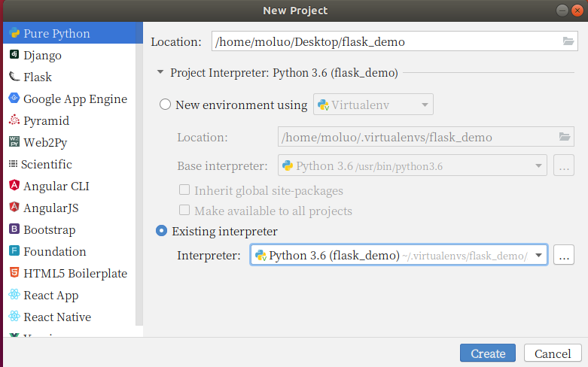Select Existing interpreter radio button
The height and width of the screenshot is (367, 588).
(162, 231)
